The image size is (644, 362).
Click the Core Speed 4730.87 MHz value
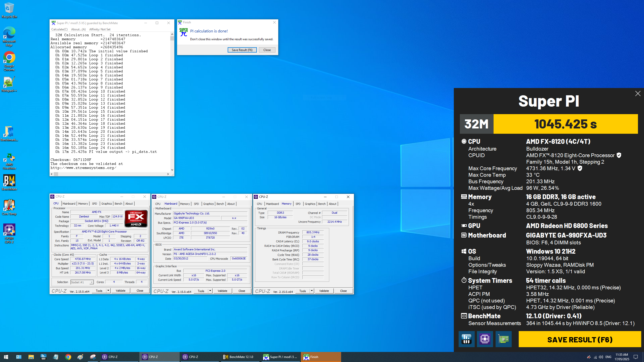[x=83, y=259]
